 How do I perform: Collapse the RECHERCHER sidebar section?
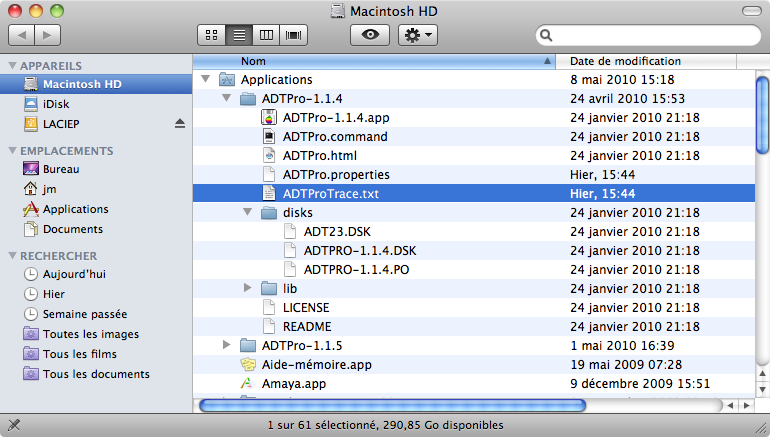pyautogui.click(x=12, y=255)
